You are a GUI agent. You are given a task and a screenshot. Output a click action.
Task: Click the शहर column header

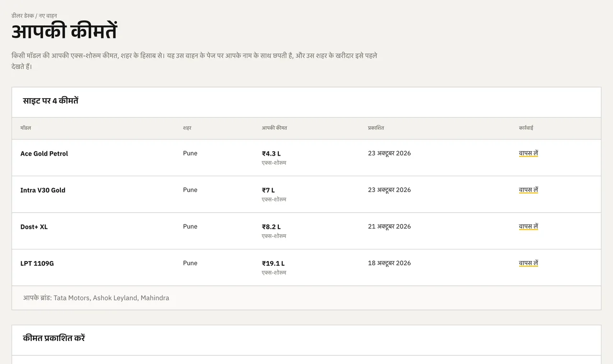coord(187,128)
